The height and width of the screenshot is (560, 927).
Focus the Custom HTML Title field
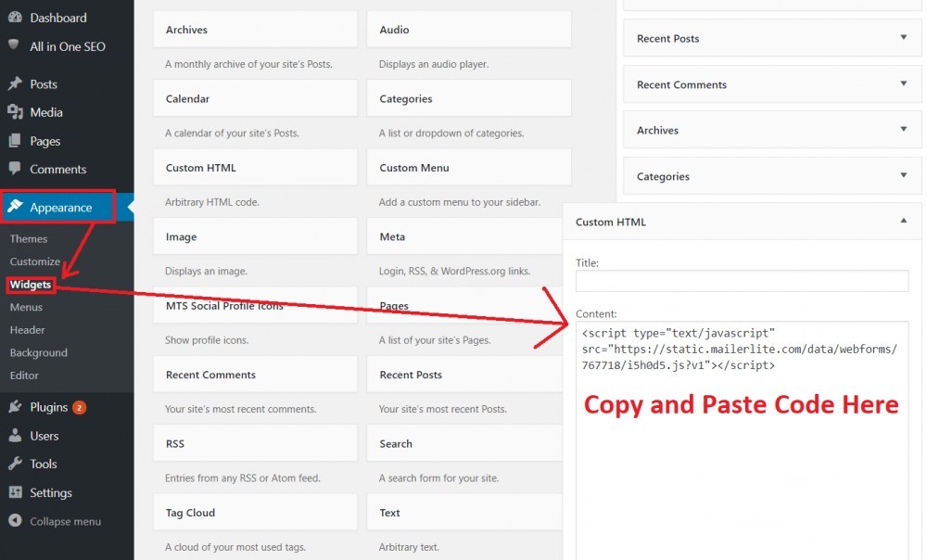(x=742, y=281)
